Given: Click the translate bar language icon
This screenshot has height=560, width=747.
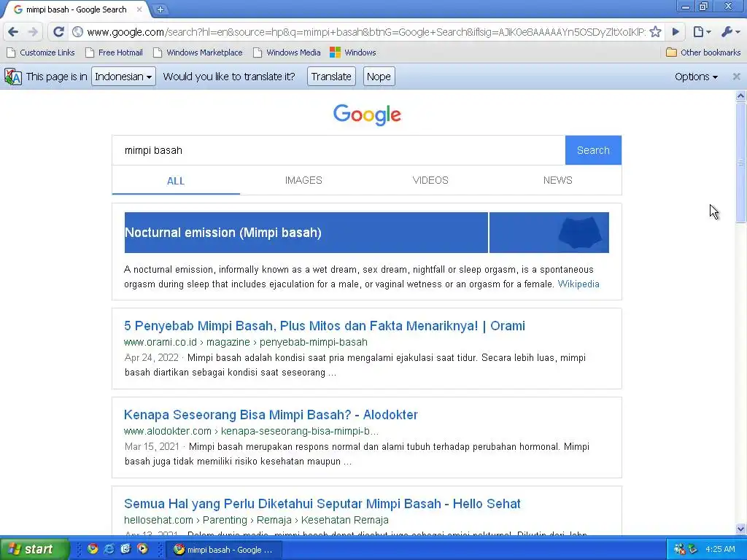Looking at the screenshot, I should pyautogui.click(x=13, y=77).
